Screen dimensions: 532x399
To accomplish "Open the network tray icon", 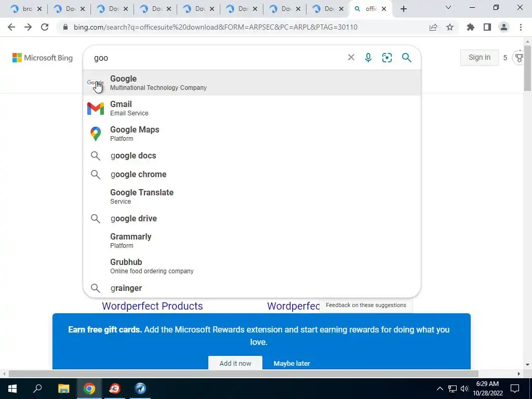I will pos(453,389).
